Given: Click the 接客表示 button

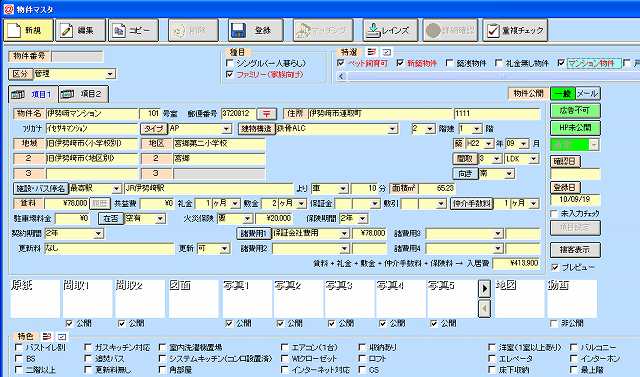Looking at the screenshot, I should (575, 250).
